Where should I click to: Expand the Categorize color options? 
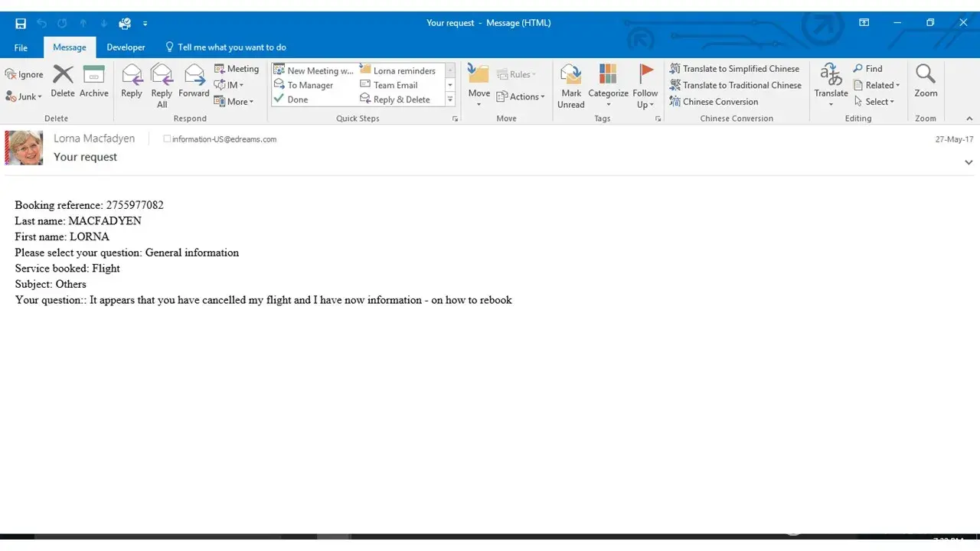pyautogui.click(x=608, y=85)
